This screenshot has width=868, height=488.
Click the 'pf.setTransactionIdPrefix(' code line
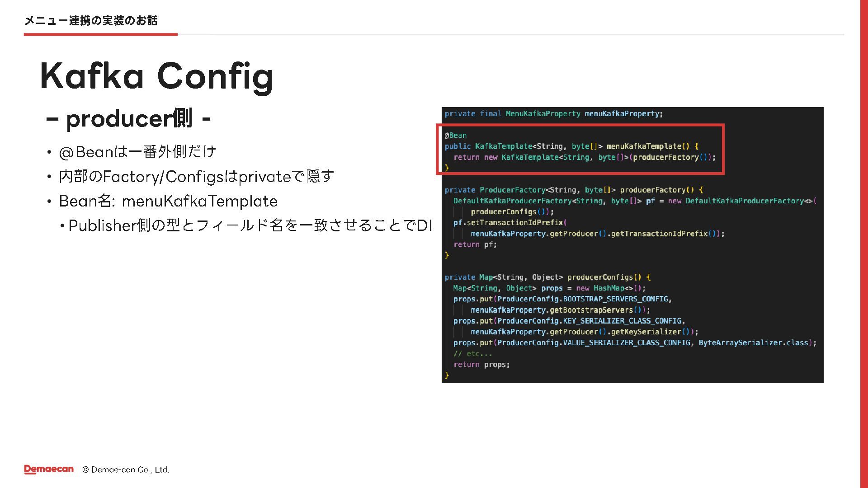510,223
